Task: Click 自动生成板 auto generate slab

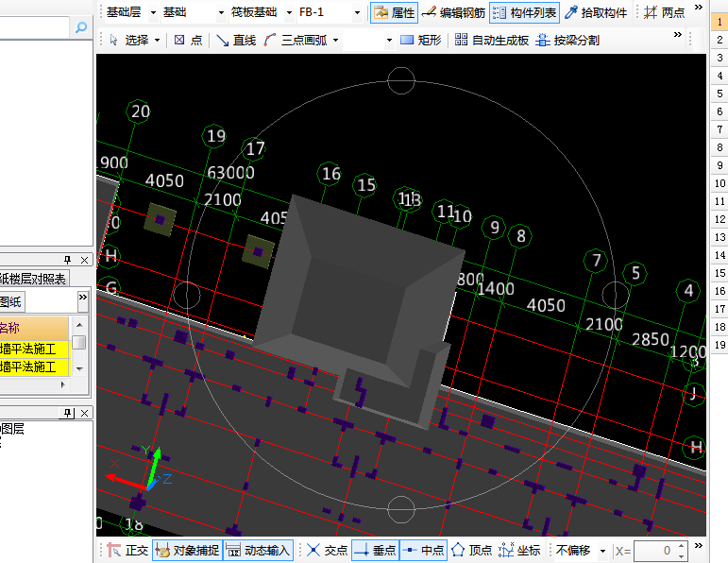Action: pyautogui.click(x=492, y=41)
